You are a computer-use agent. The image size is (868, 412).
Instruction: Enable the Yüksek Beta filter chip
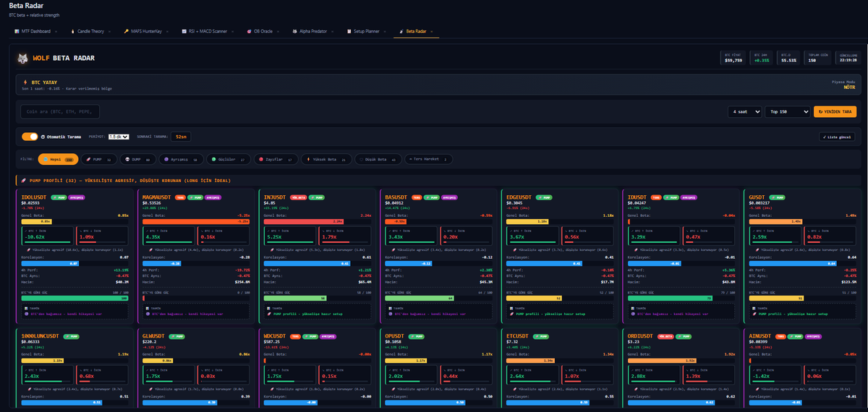pyautogui.click(x=326, y=160)
